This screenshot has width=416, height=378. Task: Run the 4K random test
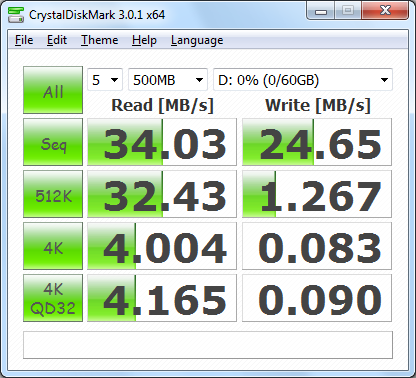pos(53,246)
